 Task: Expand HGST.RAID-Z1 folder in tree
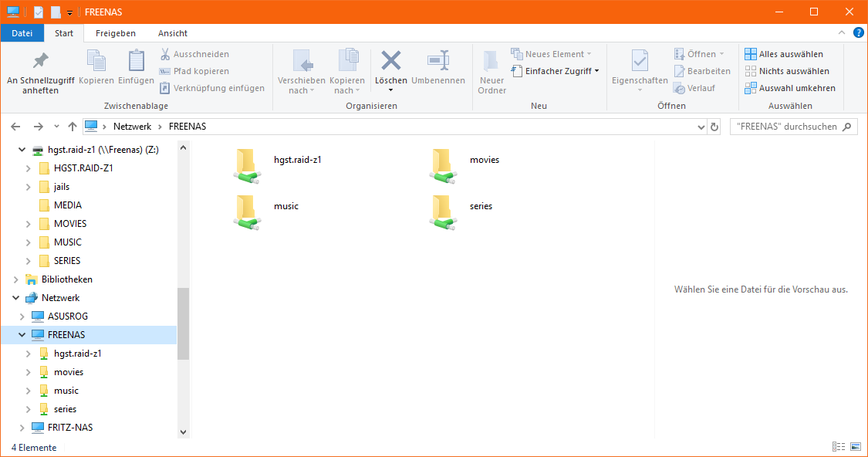point(29,168)
